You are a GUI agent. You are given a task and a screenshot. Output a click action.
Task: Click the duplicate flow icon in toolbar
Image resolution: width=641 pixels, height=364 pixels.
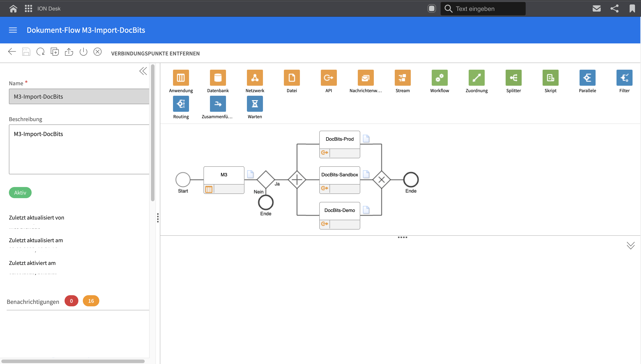[55, 52]
